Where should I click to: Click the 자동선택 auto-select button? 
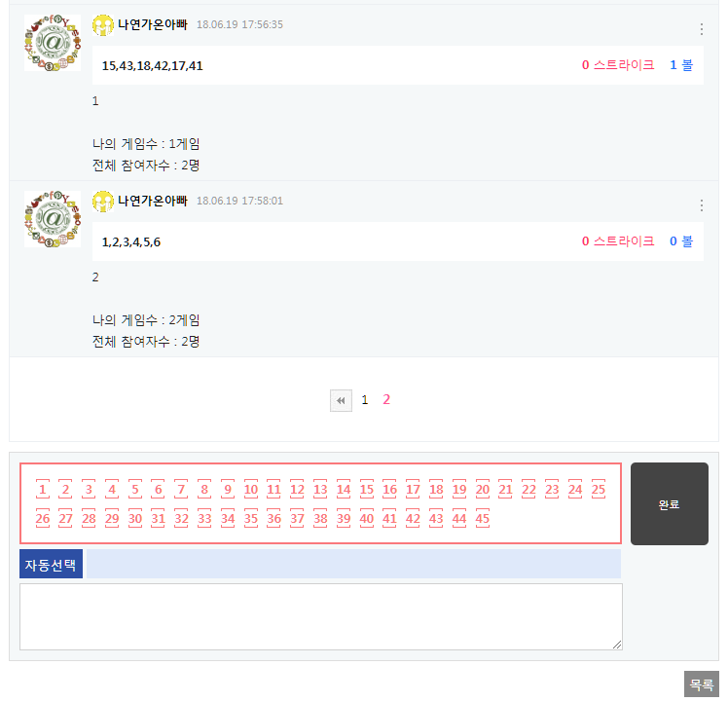tap(52, 564)
